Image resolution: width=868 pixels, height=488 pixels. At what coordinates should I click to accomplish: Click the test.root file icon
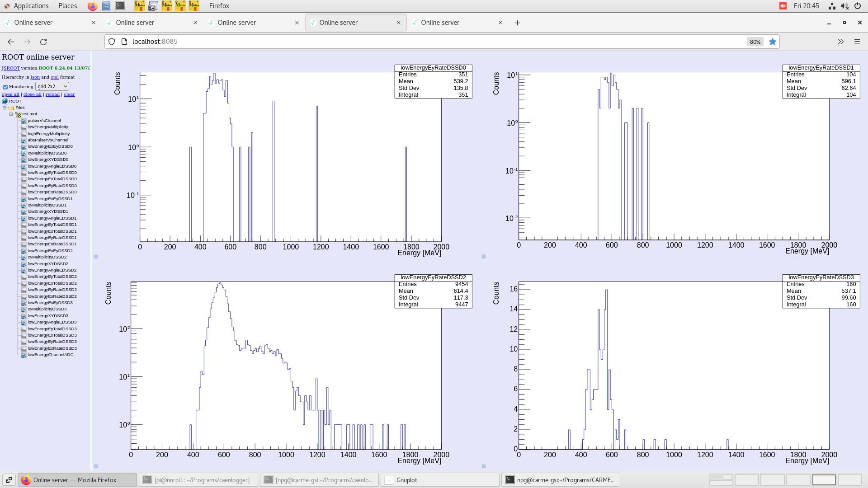[x=18, y=114]
